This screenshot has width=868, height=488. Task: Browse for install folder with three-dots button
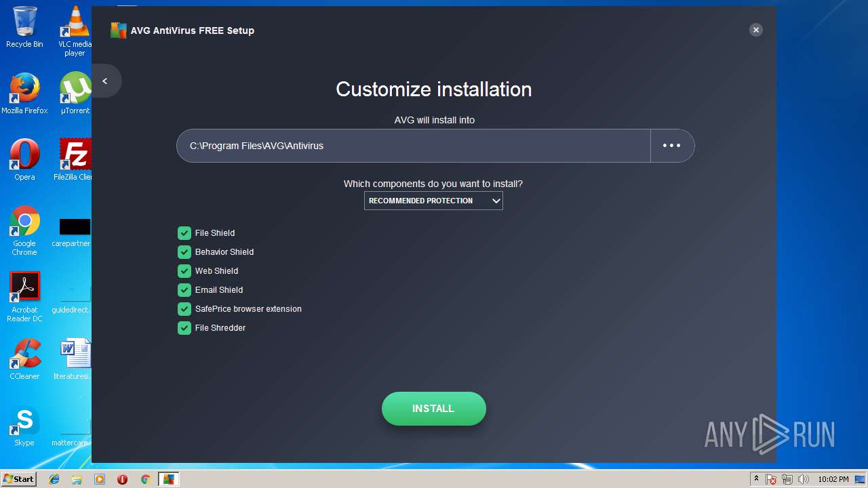pyautogui.click(x=672, y=146)
